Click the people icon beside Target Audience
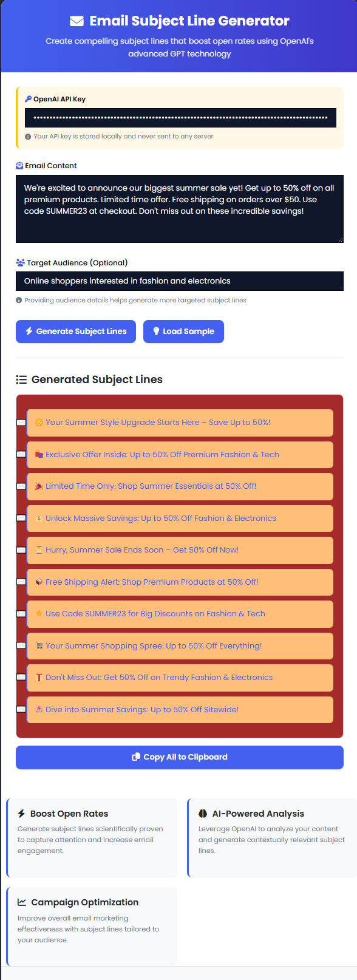 (20, 263)
